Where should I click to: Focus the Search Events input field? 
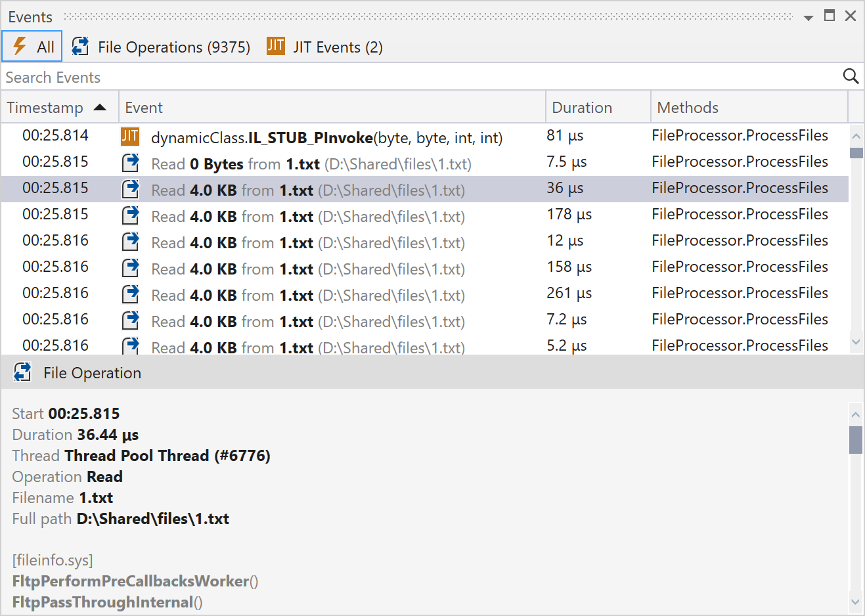pyautogui.click(x=420, y=77)
